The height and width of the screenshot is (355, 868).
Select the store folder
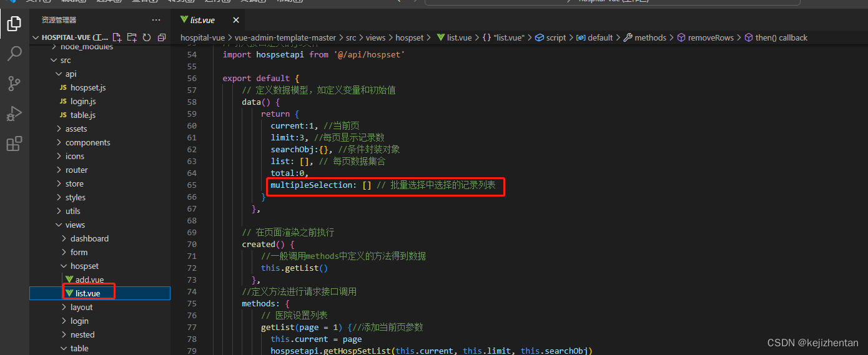(74, 184)
